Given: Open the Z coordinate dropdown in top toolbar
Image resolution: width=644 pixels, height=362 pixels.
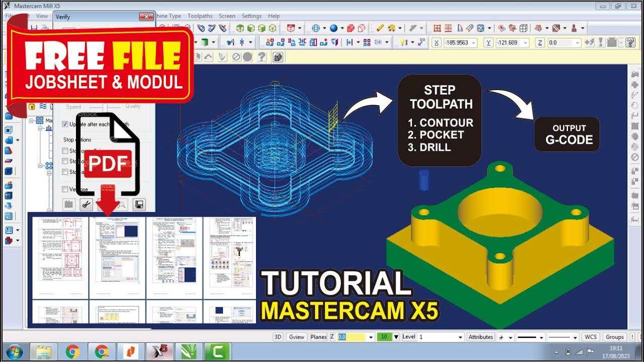Looking at the screenshot, I should click(578, 43).
